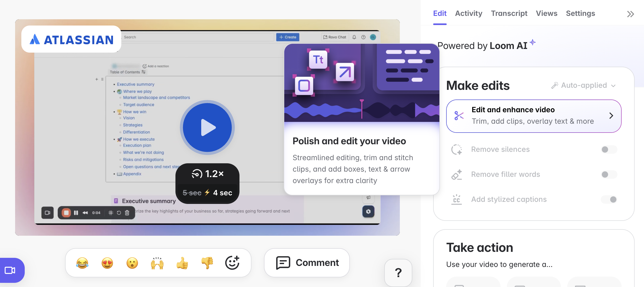The width and height of the screenshot is (644, 287).
Task: Click the Atlassian logo
Action: (71, 39)
